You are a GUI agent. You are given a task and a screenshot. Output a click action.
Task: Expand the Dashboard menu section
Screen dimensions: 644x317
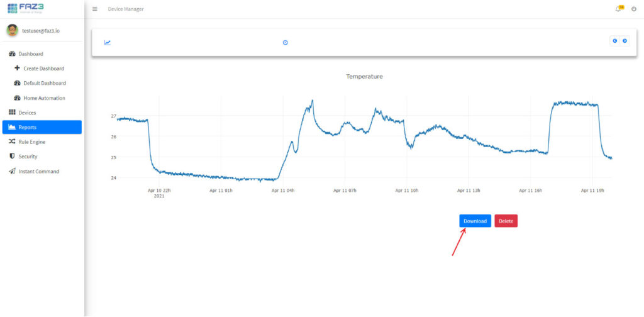pos(31,54)
